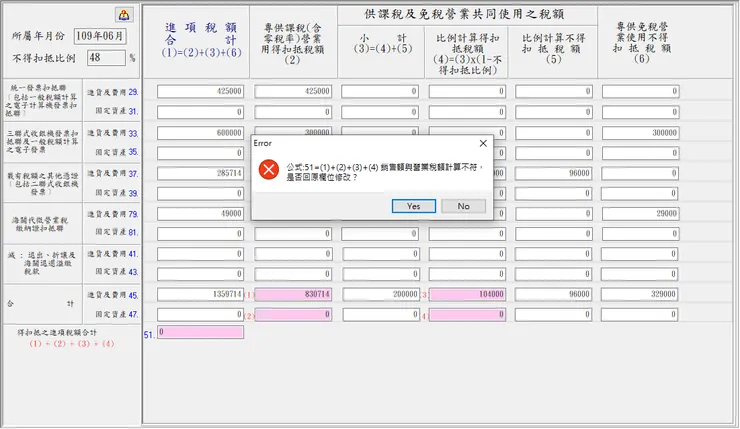Click the blue 51. label
Screen dimensions: 740x429
[149, 335]
